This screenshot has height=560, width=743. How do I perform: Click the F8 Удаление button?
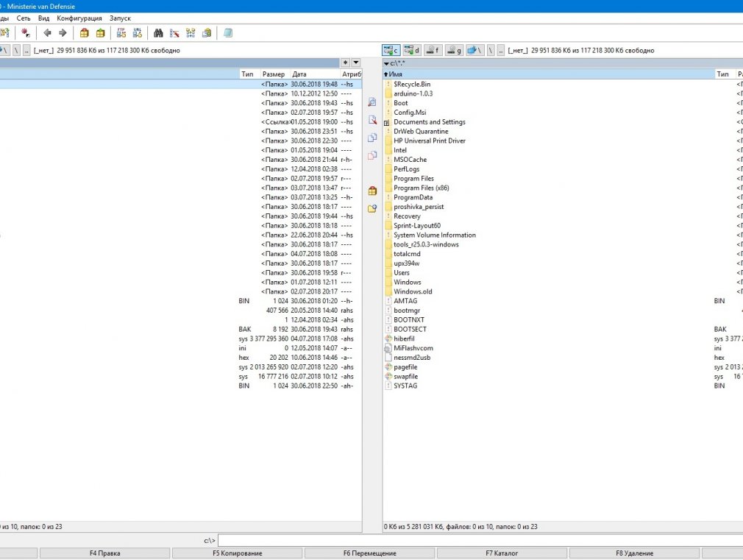(634, 553)
